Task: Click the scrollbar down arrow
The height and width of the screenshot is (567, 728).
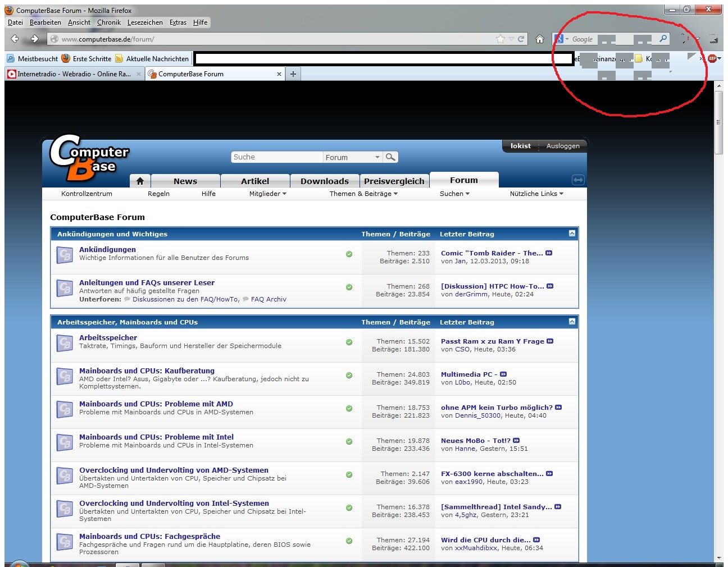Action: point(718,557)
